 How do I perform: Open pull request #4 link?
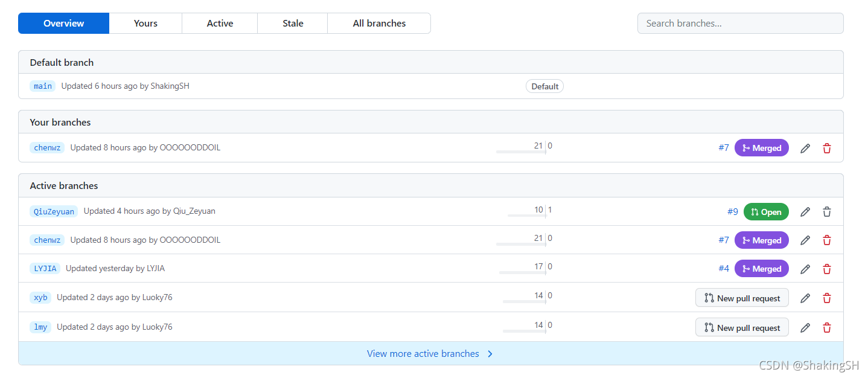(x=723, y=269)
